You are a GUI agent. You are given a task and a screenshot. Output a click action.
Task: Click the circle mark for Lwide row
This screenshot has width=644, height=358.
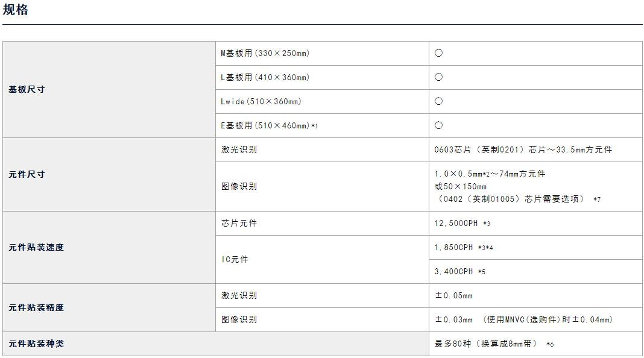pyautogui.click(x=438, y=101)
